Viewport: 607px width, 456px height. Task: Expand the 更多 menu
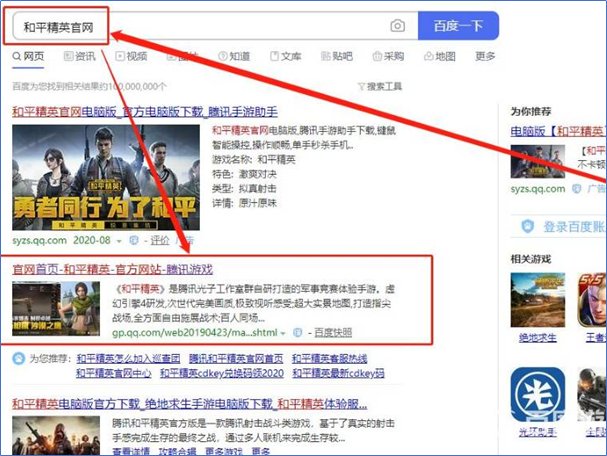tap(485, 56)
